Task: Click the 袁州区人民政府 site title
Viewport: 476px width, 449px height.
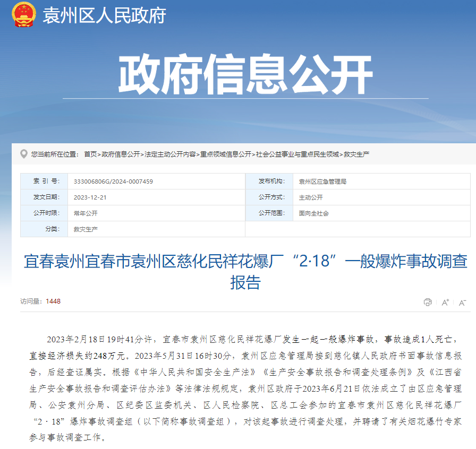Action: click(x=105, y=15)
